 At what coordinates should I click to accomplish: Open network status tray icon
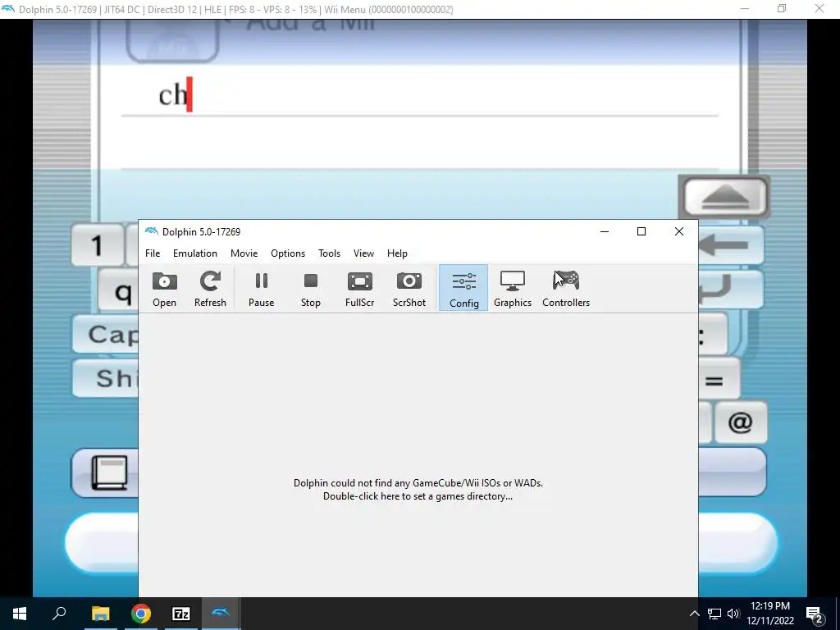point(714,614)
